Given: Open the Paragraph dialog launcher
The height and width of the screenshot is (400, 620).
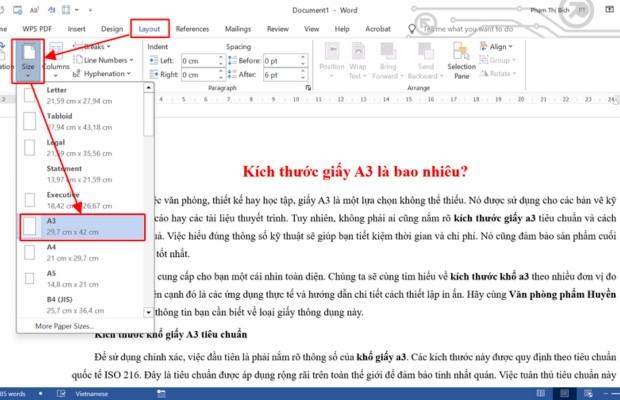Looking at the screenshot, I should pos(308,88).
